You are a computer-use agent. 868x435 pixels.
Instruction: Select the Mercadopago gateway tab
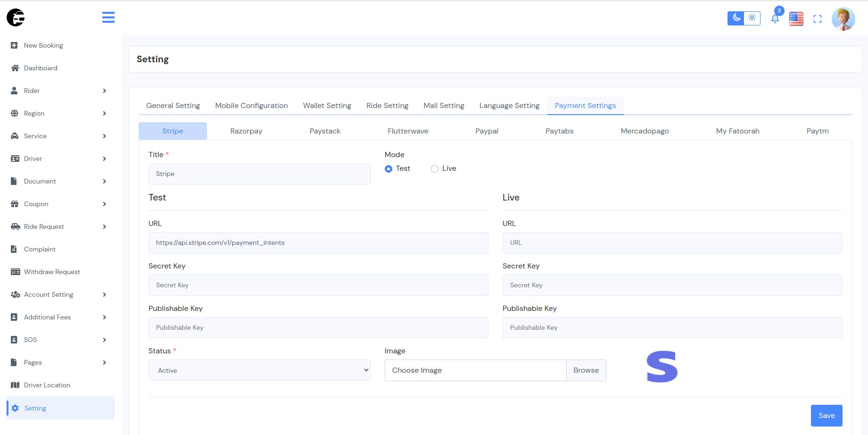pos(645,131)
